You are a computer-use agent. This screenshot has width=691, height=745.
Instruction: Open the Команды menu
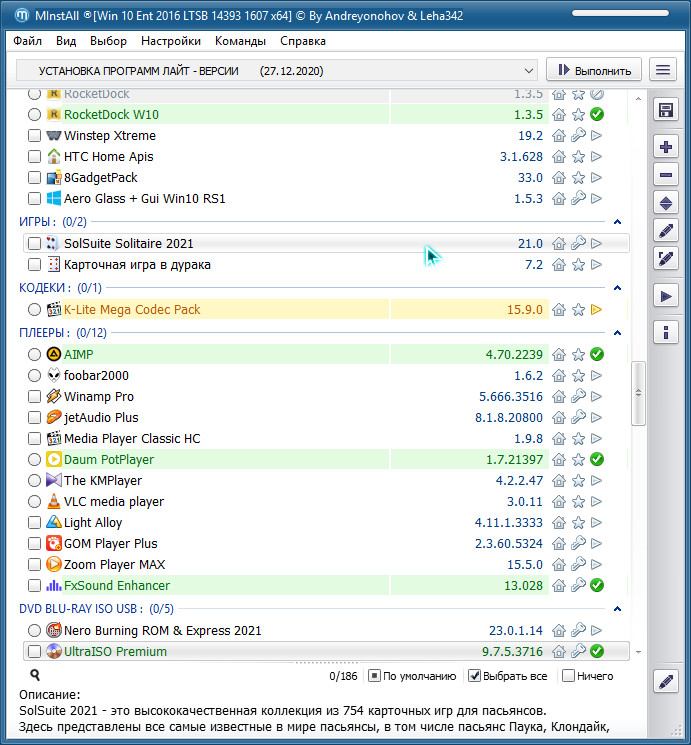[240, 41]
